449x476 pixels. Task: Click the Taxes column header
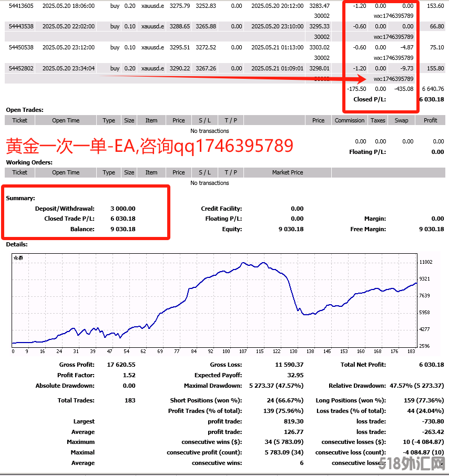click(377, 120)
